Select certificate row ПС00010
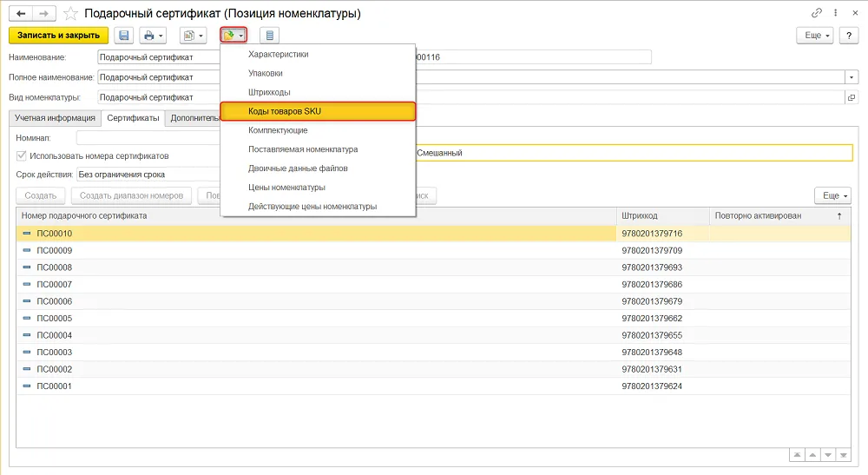This screenshot has height=475, width=868. point(433,234)
